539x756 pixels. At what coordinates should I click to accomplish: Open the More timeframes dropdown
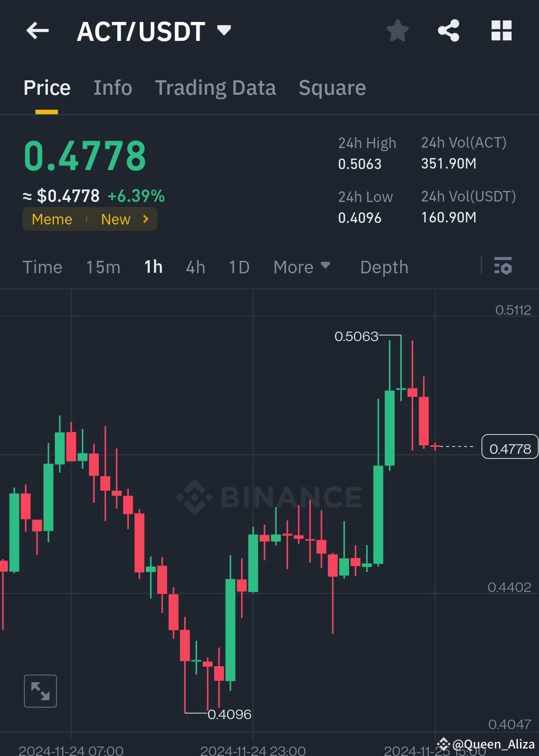tap(301, 267)
